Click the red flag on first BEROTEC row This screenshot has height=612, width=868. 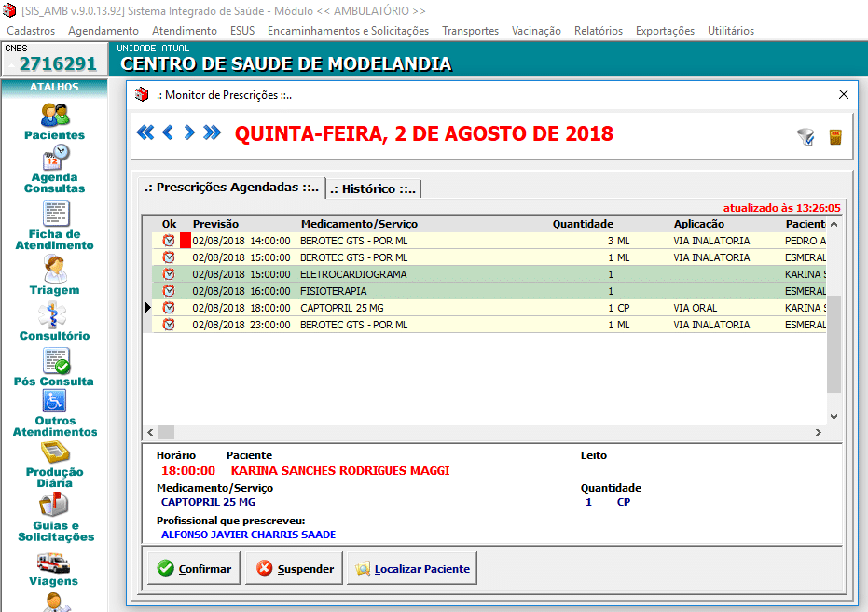(185, 241)
